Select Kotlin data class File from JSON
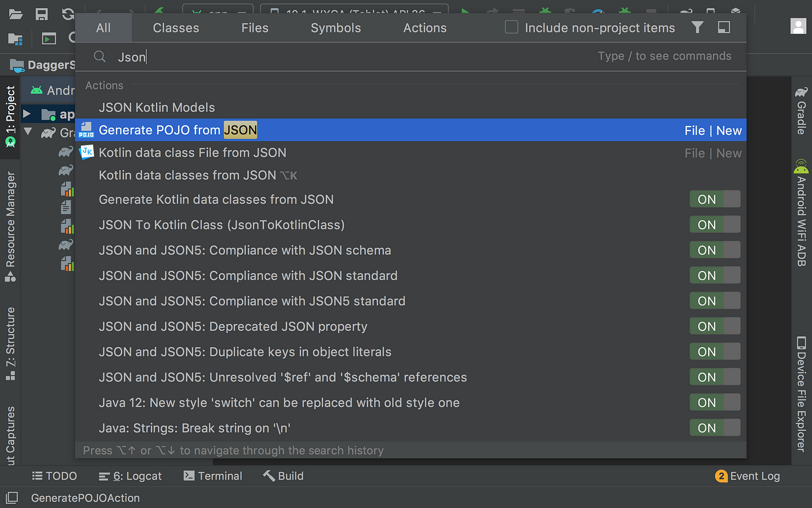The image size is (812, 508). tap(411, 153)
